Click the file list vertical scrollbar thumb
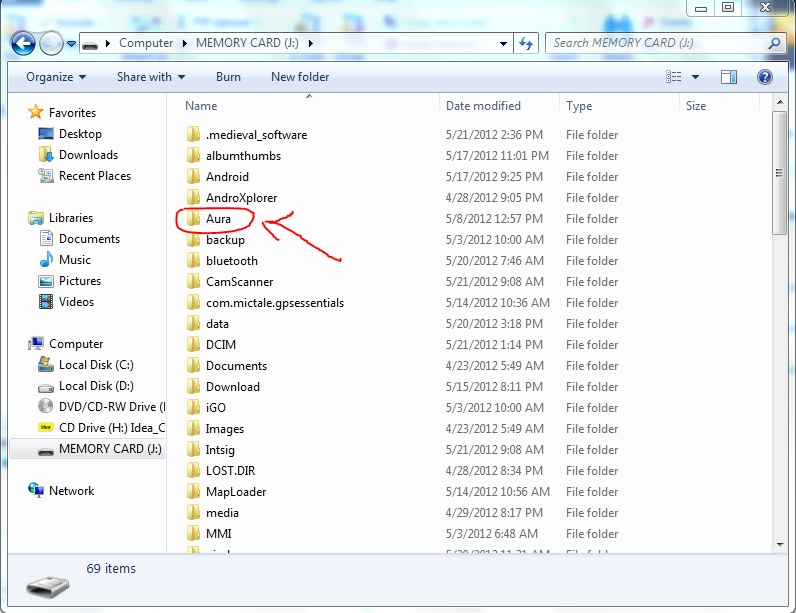Viewport: 796px width, 613px height. click(x=779, y=174)
